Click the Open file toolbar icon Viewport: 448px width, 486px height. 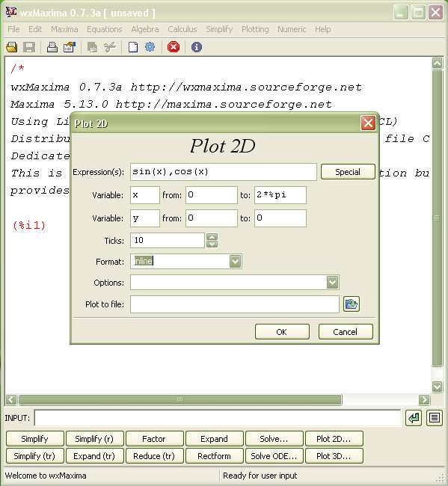click(12, 47)
